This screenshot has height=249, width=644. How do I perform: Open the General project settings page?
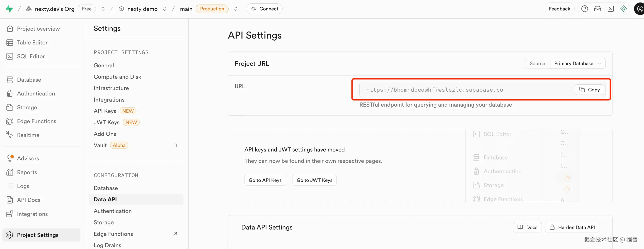point(104,65)
